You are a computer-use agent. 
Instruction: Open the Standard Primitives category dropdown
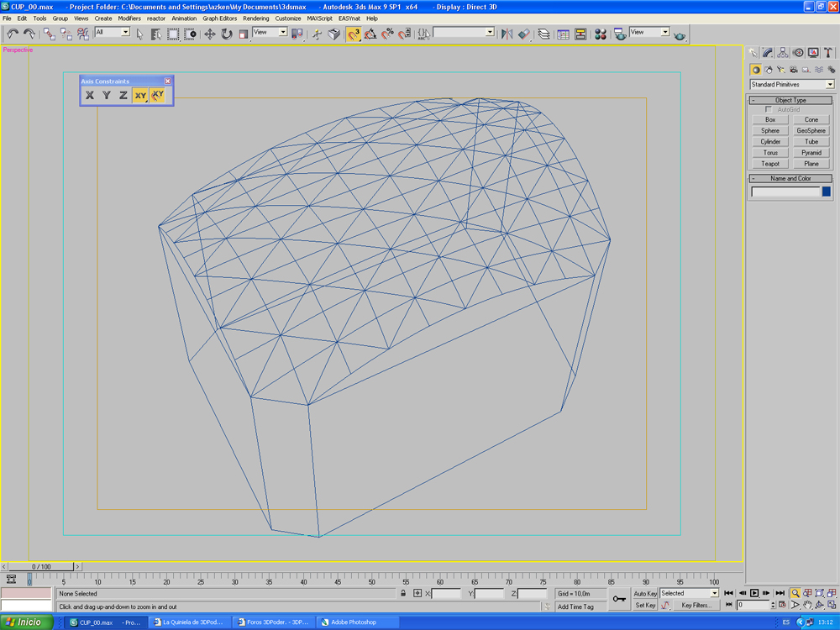click(x=792, y=85)
